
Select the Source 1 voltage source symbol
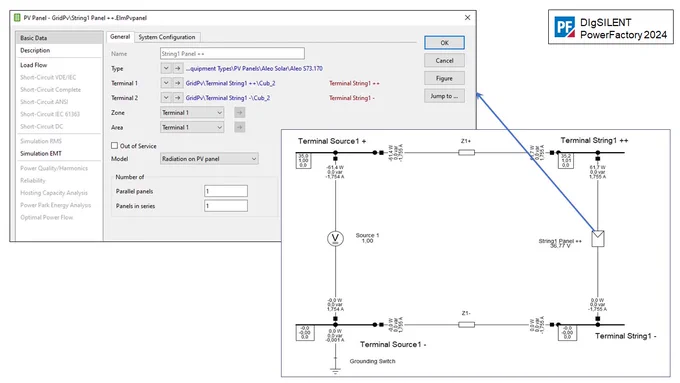tap(335, 238)
